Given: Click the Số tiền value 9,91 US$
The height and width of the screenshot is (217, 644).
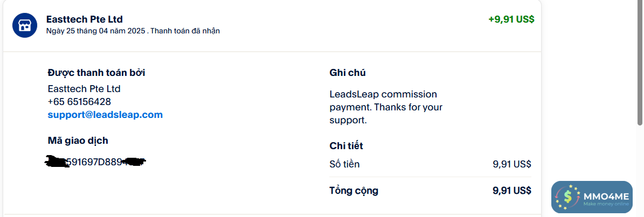Looking at the screenshot, I should pyautogui.click(x=511, y=164).
